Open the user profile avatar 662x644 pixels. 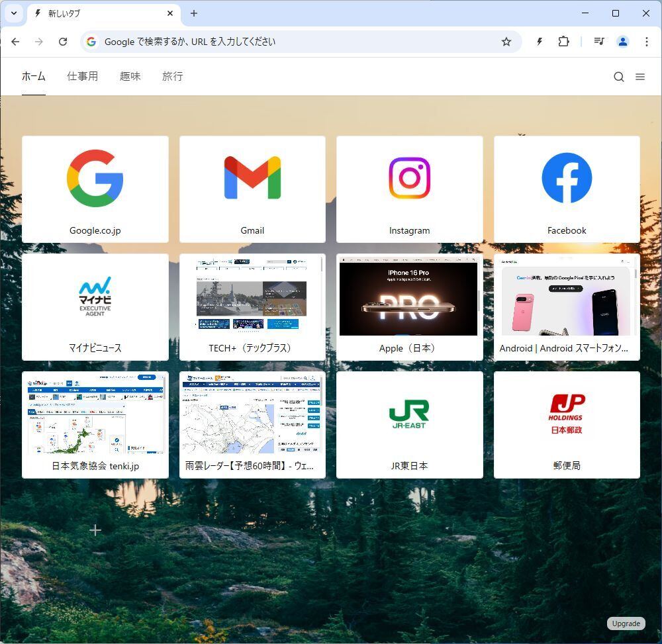coord(623,41)
